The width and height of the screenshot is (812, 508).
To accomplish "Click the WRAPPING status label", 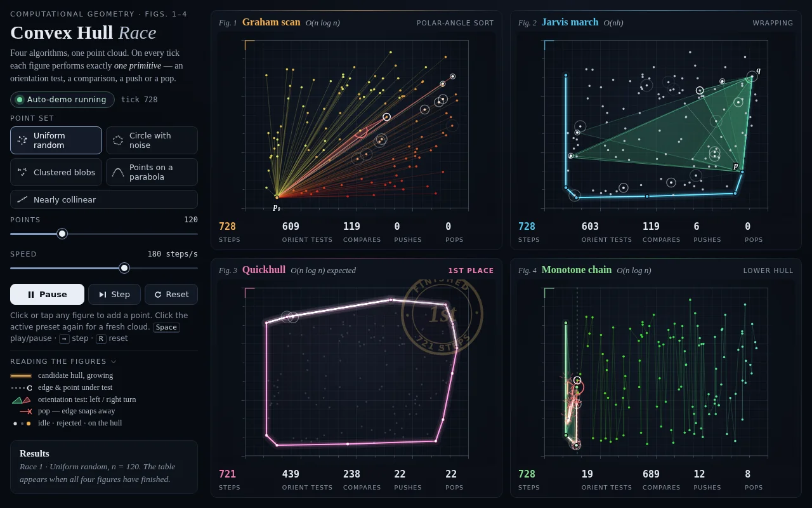I will [773, 23].
